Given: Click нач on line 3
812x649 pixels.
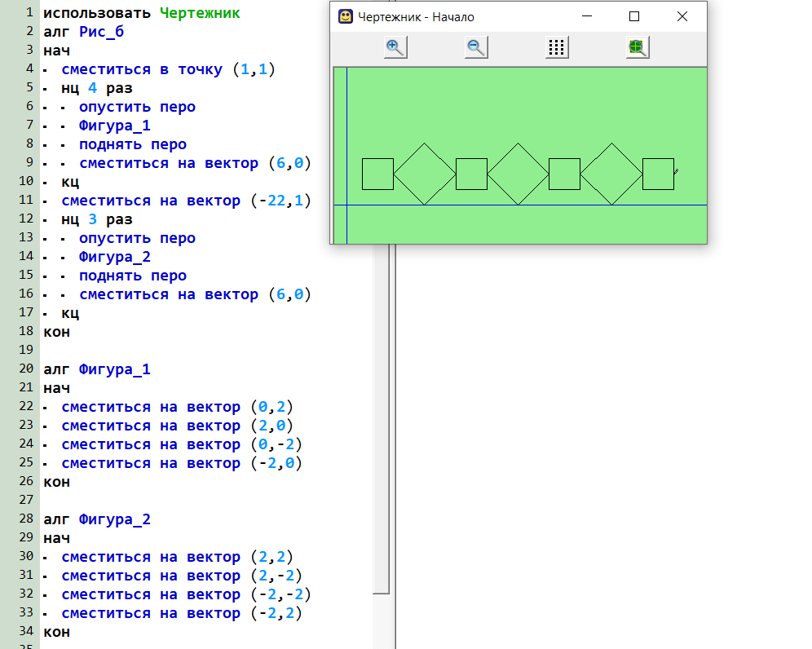Looking at the screenshot, I should 56,51.
